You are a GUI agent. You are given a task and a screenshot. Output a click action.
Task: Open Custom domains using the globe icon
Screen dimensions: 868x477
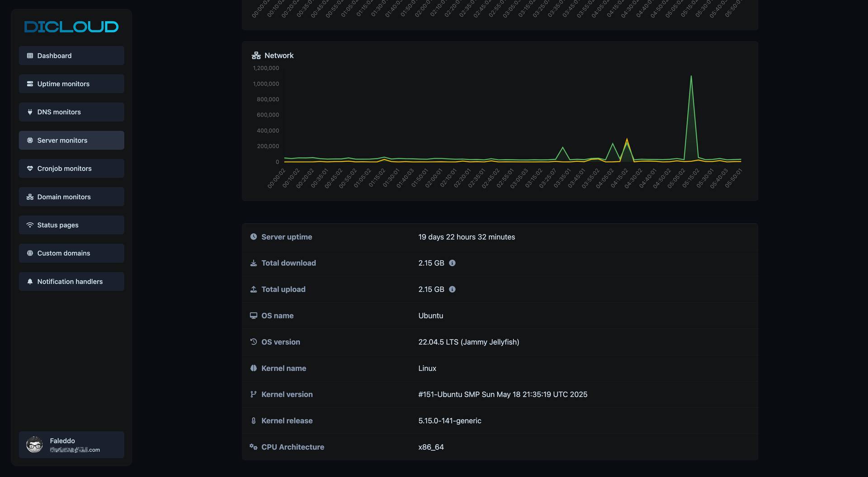[x=30, y=253]
